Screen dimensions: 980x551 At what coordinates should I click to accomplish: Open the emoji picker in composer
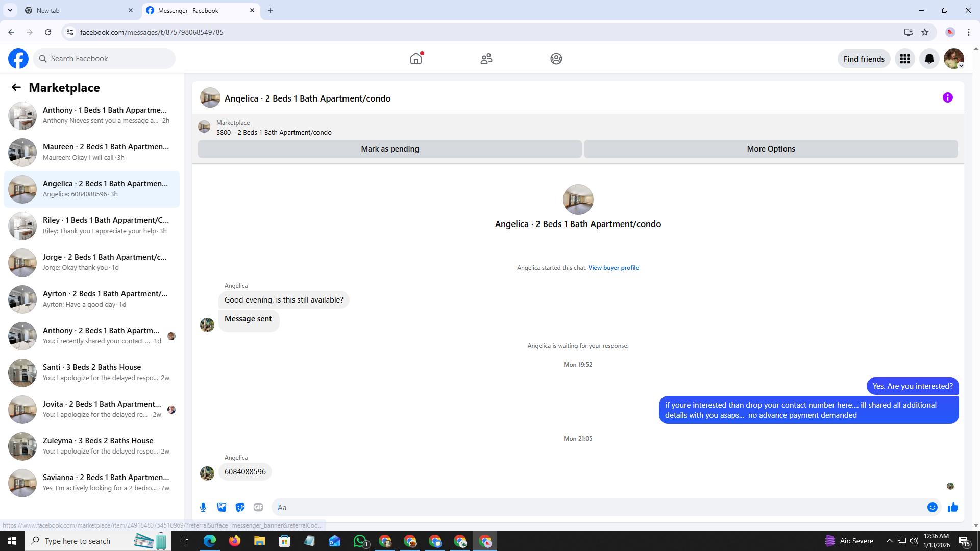point(932,507)
